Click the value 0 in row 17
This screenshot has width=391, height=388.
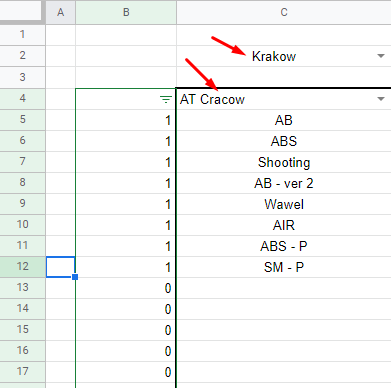click(168, 372)
